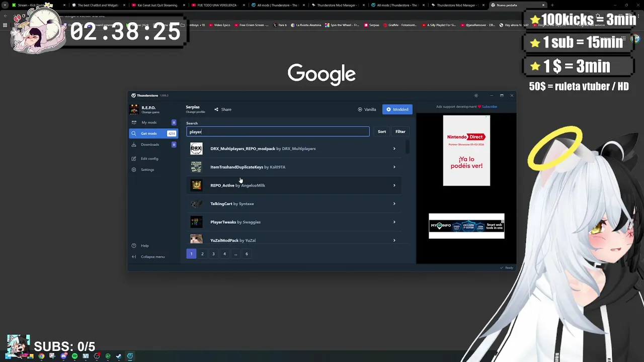Click the Get mods magnifier icon
Screen dimensions: 644x362
(x=134, y=133)
